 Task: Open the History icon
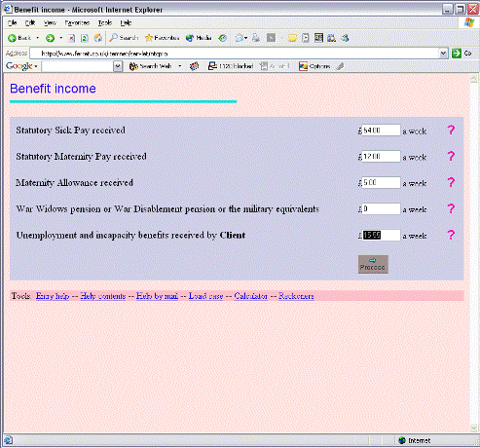(222, 38)
